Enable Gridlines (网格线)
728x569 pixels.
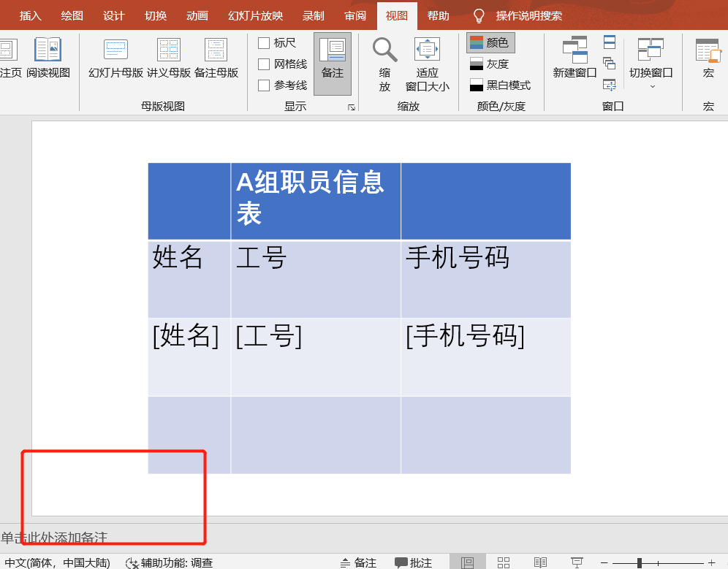[262, 64]
